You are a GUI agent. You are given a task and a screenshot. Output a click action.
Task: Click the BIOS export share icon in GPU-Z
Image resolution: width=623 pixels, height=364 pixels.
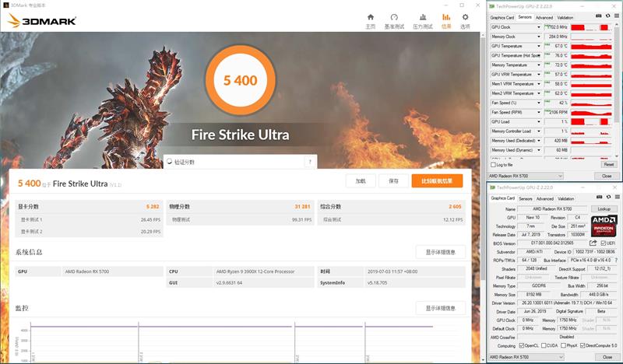click(593, 243)
